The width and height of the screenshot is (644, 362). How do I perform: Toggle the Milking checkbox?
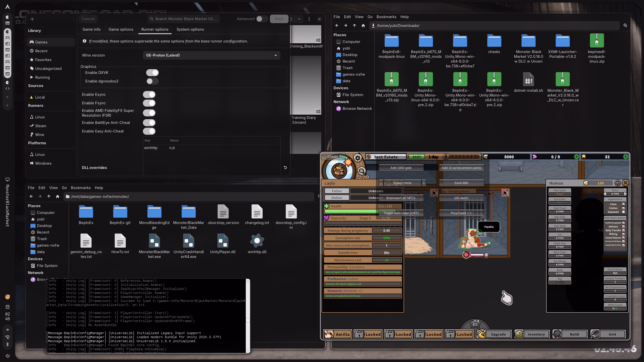click(623, 234)
